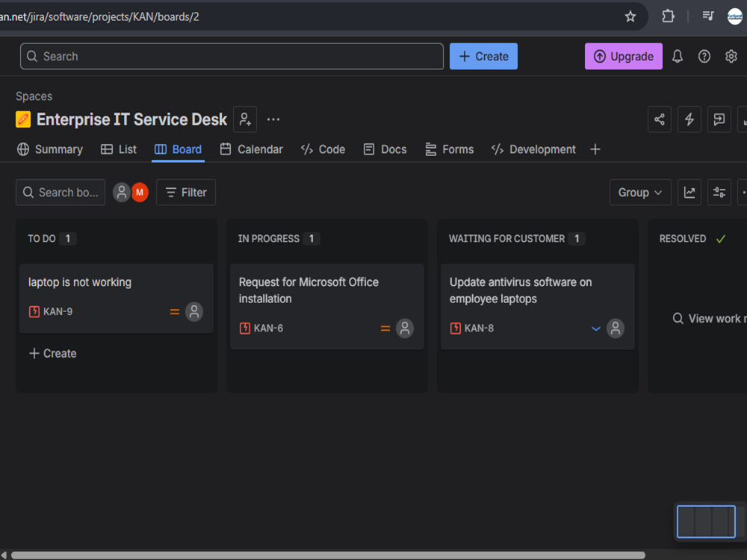Click the share icon button
Image resolution: width=747 pixels, height=560 pixels.
click(x=660, y=119)
